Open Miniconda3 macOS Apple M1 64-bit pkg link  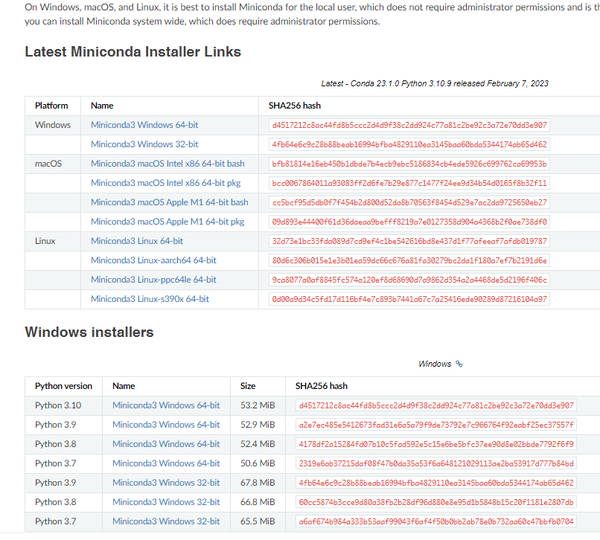[167, 222]
